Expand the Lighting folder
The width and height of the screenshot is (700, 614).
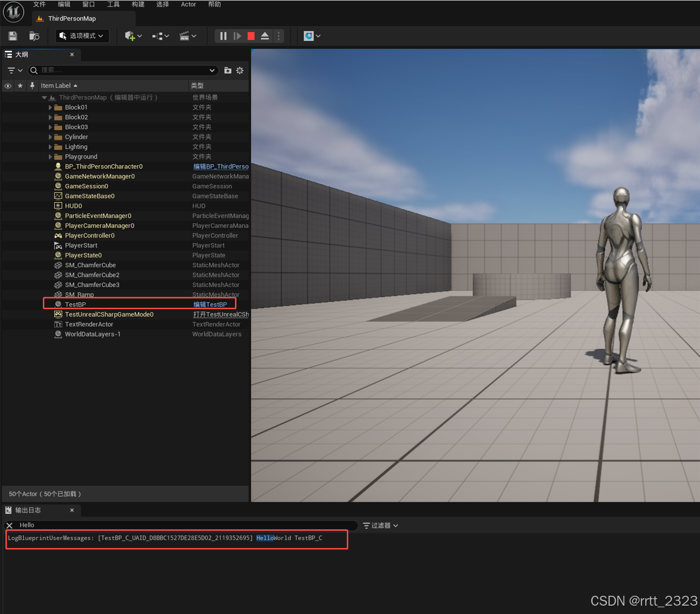(50, 147)
